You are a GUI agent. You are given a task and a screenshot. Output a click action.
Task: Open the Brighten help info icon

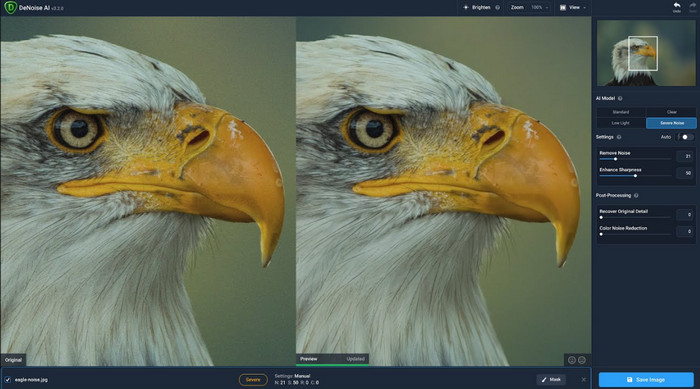[497, 8]
